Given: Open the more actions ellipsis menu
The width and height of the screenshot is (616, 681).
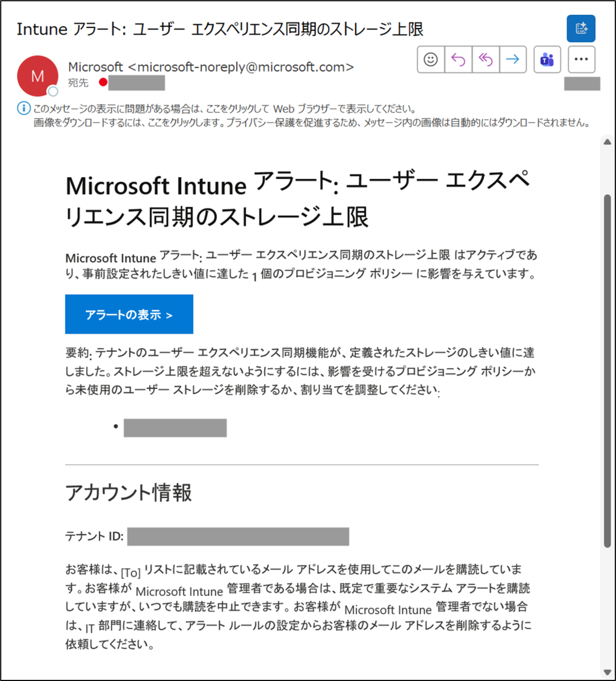Looking at the screenshot, I should (581, 60).
